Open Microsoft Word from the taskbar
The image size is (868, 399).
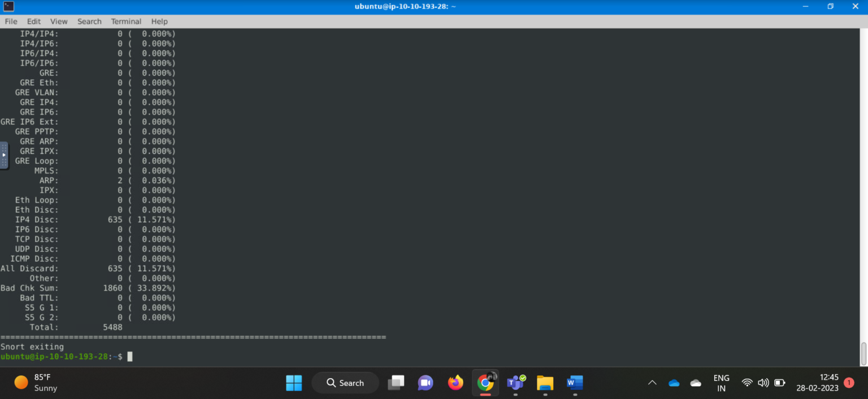pos(574,383)
